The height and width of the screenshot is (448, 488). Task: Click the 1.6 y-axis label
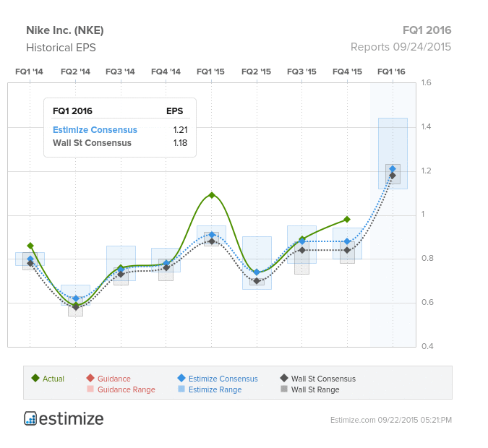click(x=427, y=82)
